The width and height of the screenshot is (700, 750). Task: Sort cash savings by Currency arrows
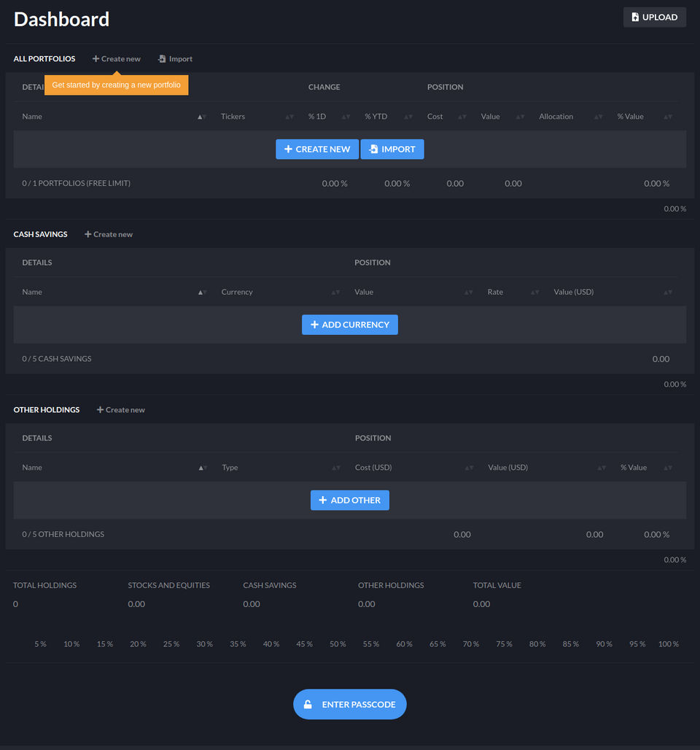(x=335, y=293)
